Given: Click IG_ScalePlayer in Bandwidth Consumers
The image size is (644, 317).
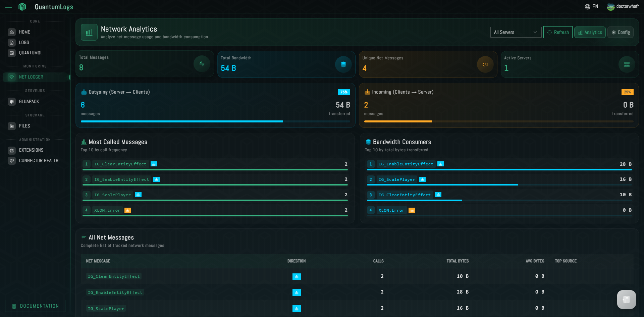Looking at the screenshot, I should pyautogui.click(x=397, y=179).
